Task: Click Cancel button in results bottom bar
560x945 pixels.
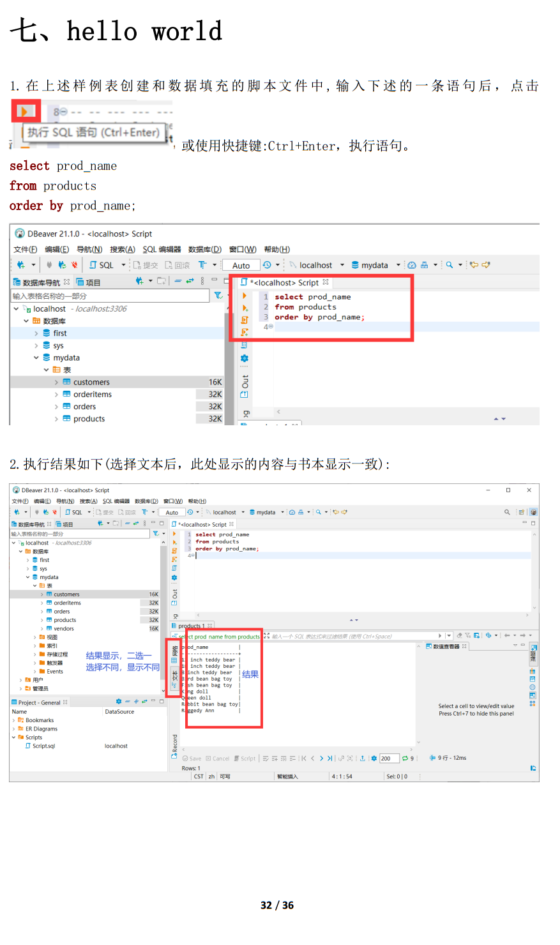Action: click(217, 759)
